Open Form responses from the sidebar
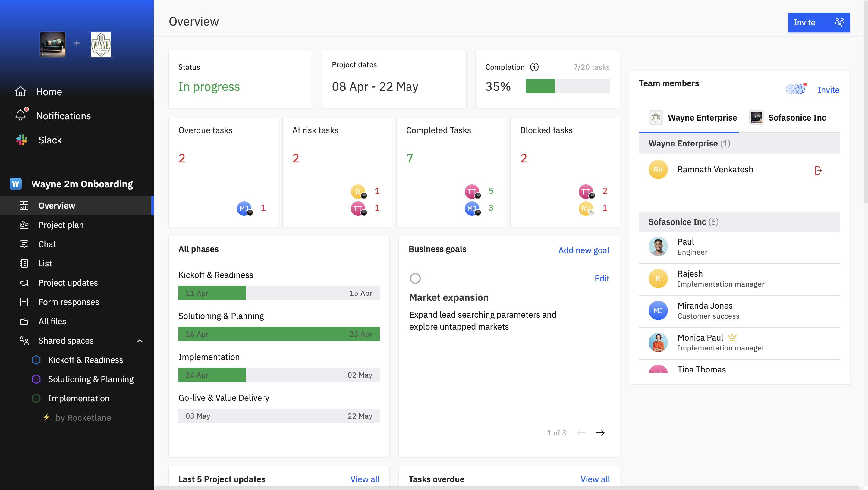This screenshot has height=490, width=868. 68,302
